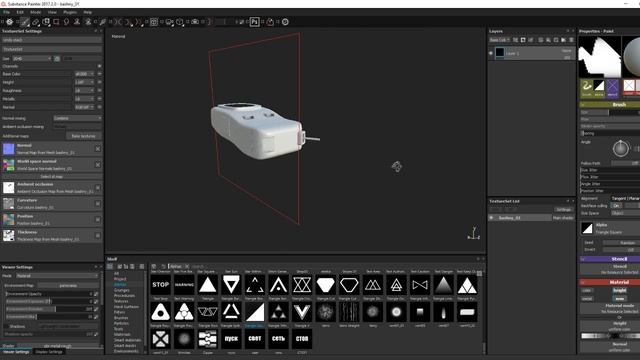Open the Roughness format dropdown
The height and width of the screenshot is (360, 640).
(84, 91)
